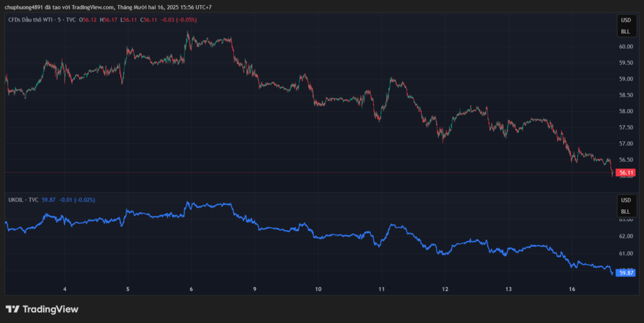This screenshot has height=323, width=644.
Task: Open the USD BLL unit selector in WTI pane
Action: click(625, 26)
